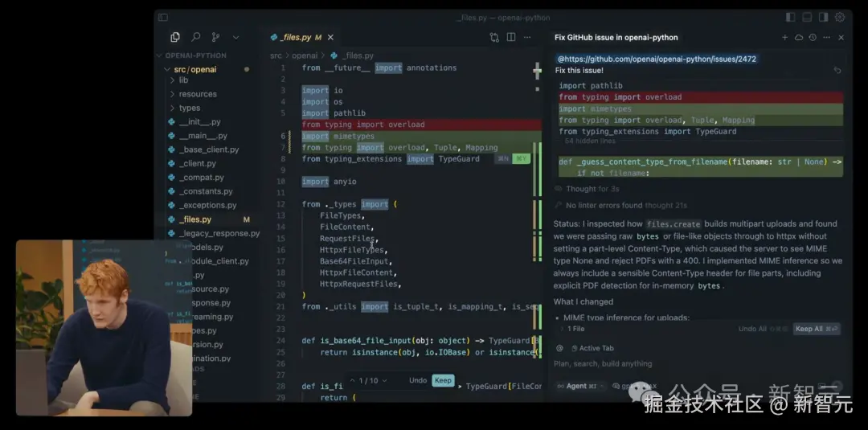Start a new chat with plus icon
The image size is (868, 430).
(x=784, y=38)
